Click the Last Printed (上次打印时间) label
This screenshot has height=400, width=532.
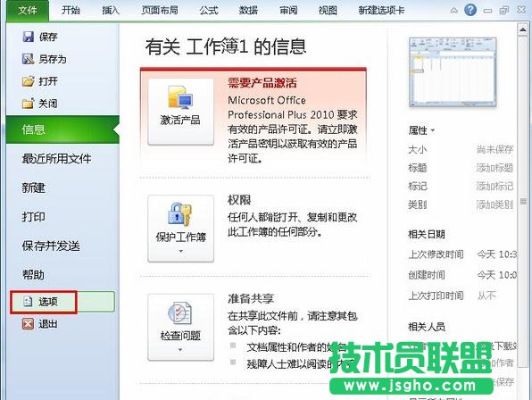[x=436, y=296]
